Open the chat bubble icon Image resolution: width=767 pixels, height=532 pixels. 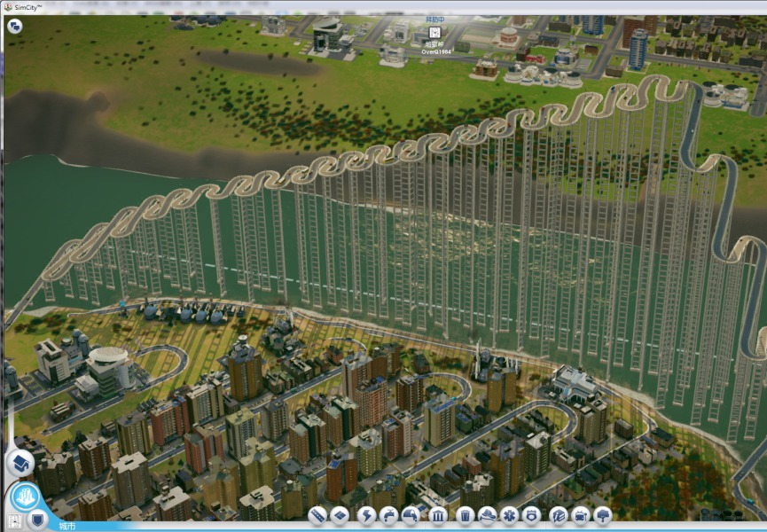click(15, 26)
